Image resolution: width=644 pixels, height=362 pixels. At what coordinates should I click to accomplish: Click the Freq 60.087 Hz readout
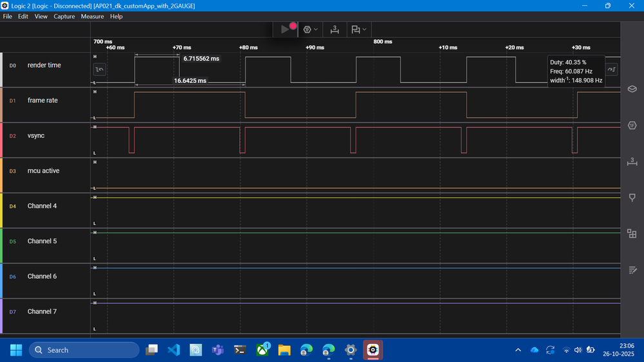point(571,71)
